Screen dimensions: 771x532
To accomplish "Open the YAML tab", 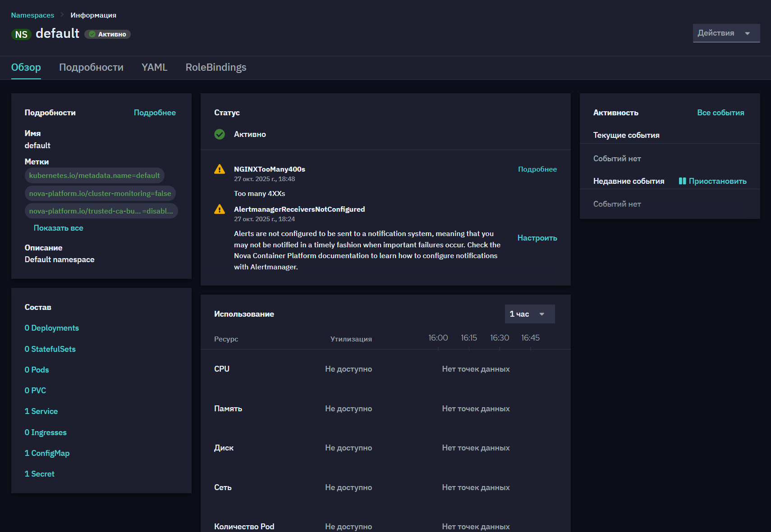I will [154, 68].
